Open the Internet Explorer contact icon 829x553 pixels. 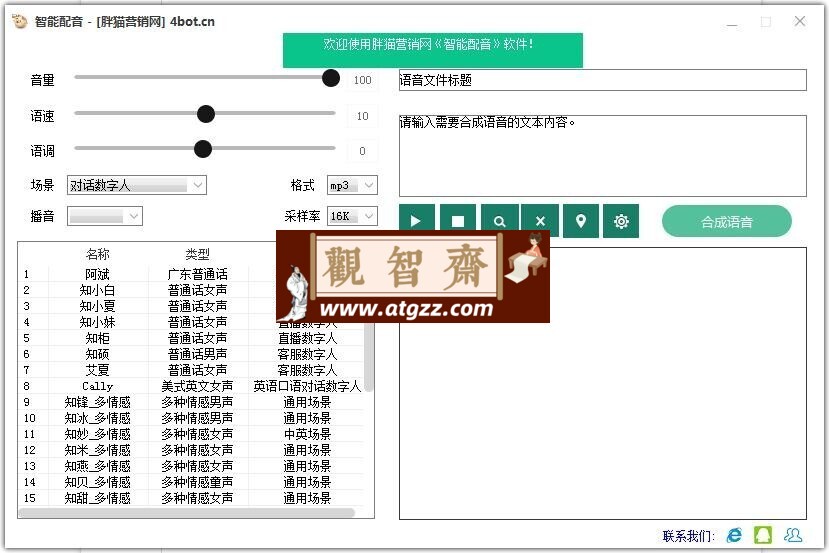click(734, 535)
